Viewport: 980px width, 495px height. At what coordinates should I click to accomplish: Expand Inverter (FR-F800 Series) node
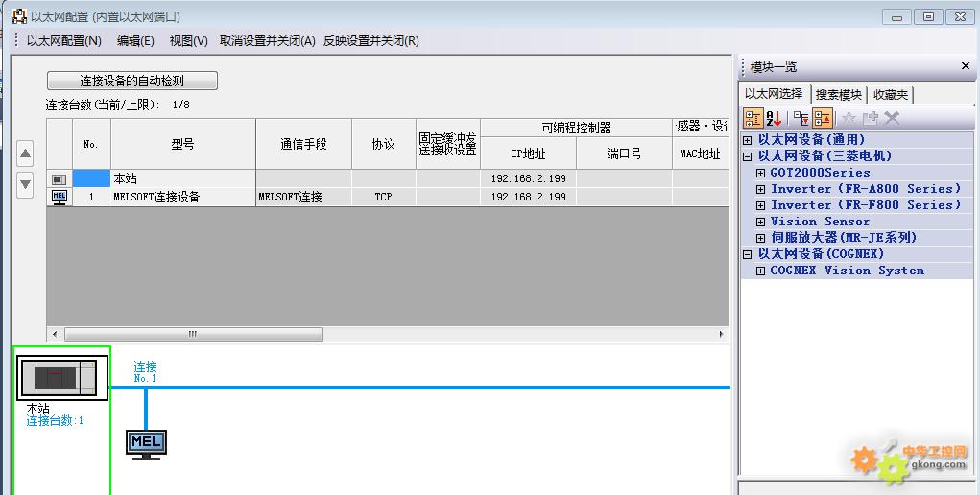(760, 205)
